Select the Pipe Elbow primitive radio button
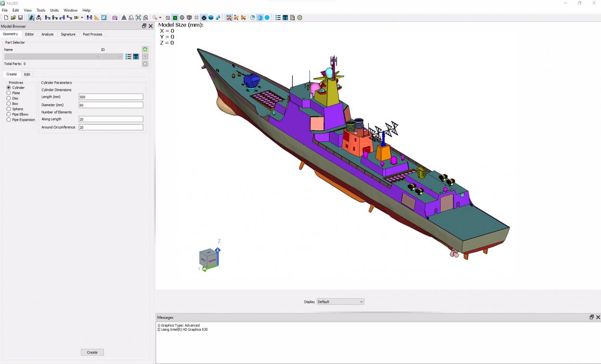 (9, 114)
